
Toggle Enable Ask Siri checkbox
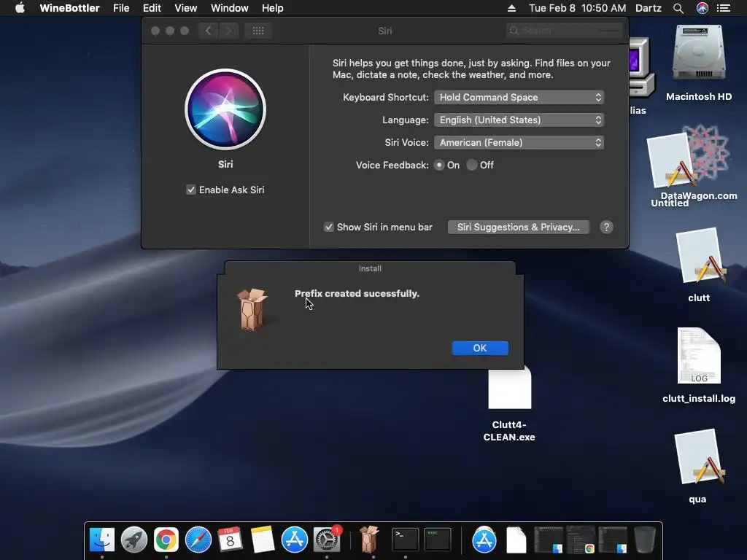click(x=191, y=190)
